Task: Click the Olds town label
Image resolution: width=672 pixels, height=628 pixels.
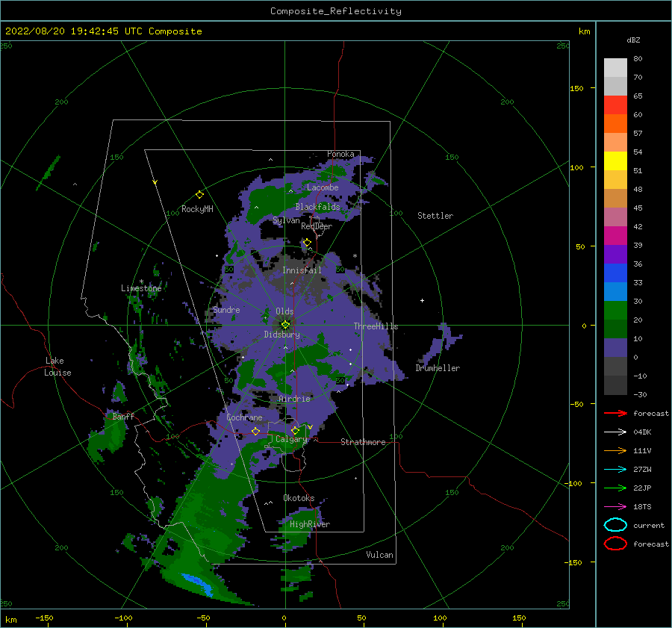Action: 284,311
